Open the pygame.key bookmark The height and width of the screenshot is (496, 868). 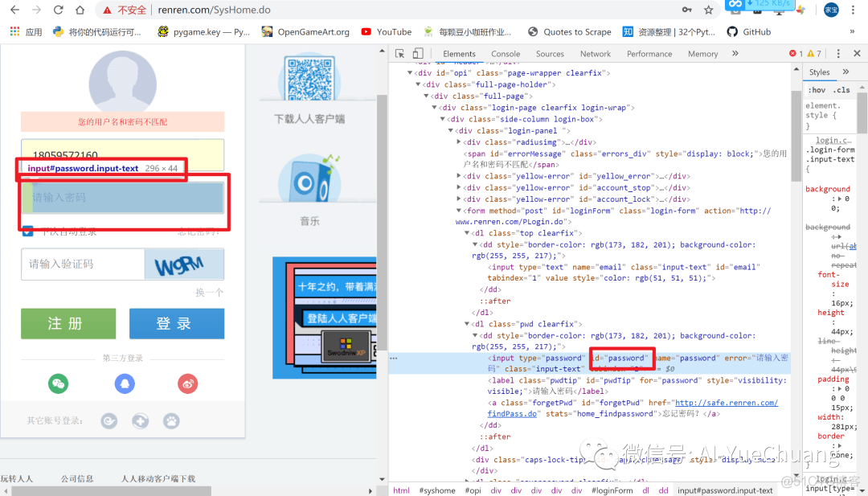pos(203,32)
